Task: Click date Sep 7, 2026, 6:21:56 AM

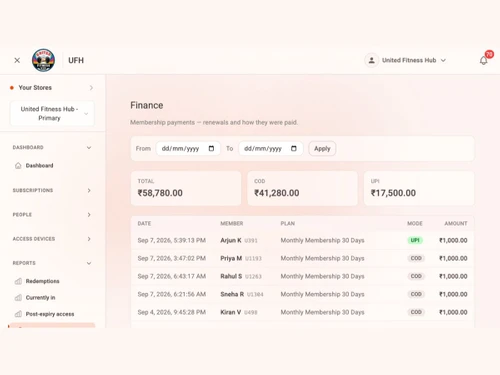Action: pyautogui.click(x=172, y=294)
